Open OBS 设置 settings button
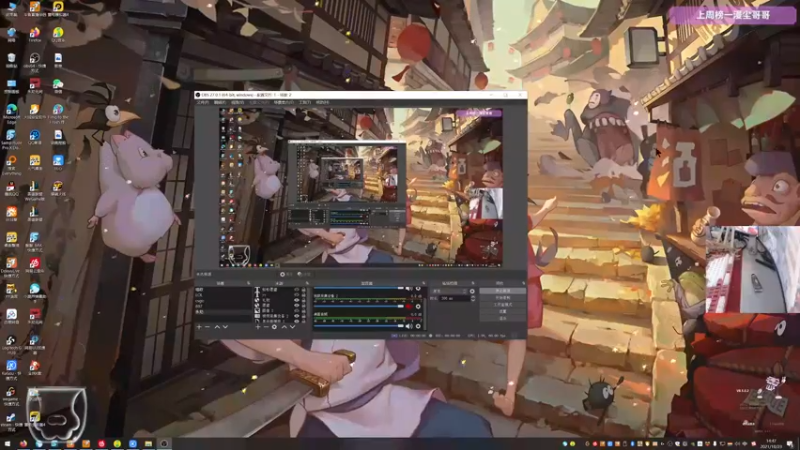This screenshot has width=800, height=450. pos(503,311)
